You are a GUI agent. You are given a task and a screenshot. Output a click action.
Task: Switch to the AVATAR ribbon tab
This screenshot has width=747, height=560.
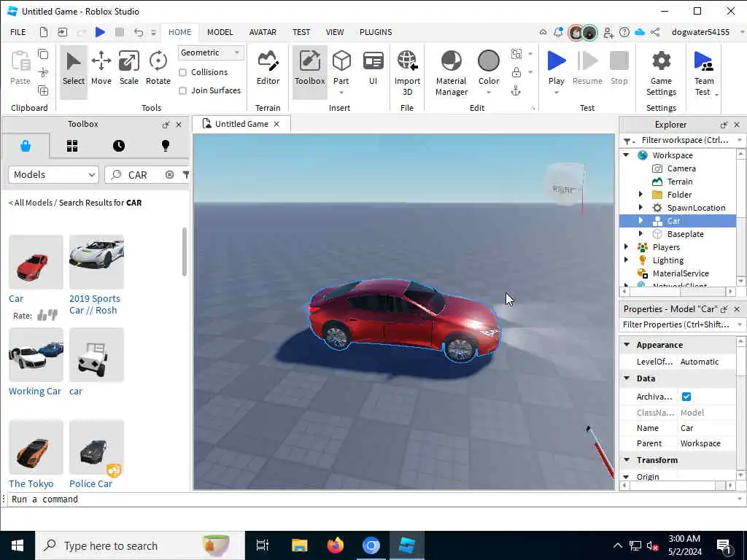(x=263, y=32)
